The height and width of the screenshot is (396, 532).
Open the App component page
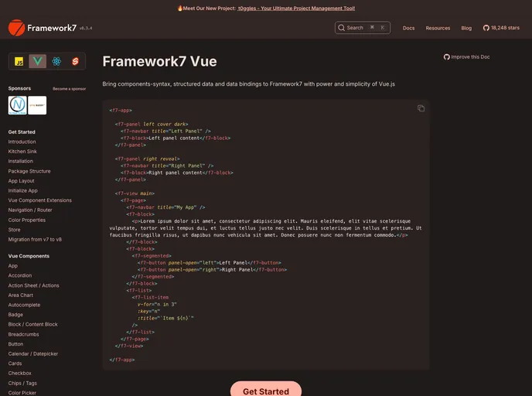(13, 266)
